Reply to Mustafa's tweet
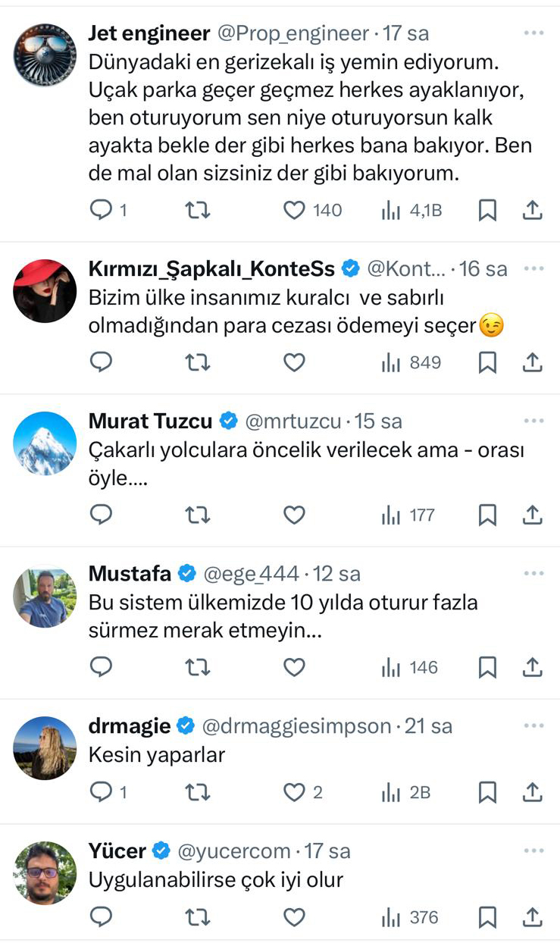 click(101, 667)
